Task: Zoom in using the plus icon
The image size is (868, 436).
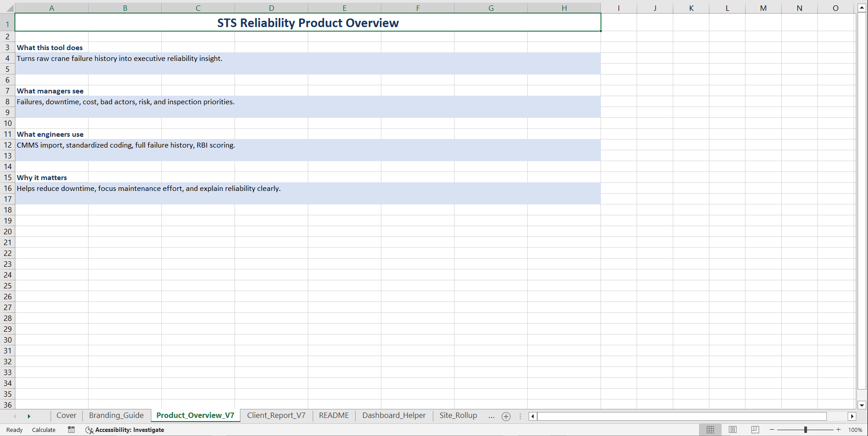Action: tap(838, 430)
